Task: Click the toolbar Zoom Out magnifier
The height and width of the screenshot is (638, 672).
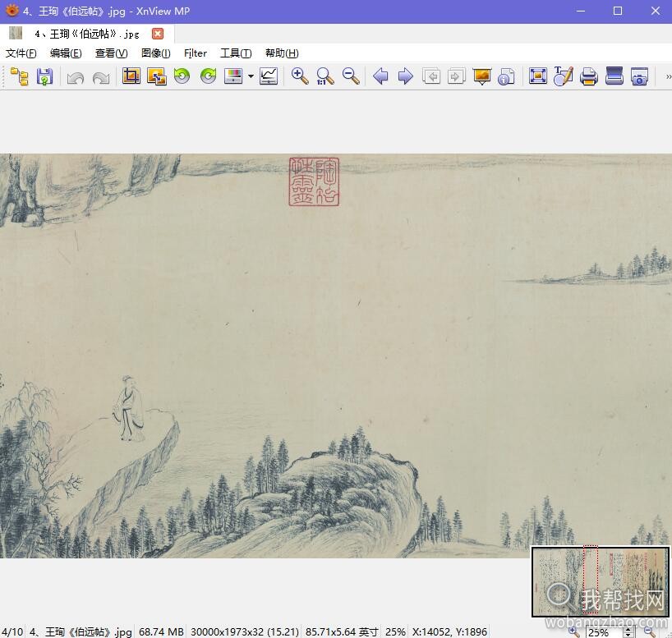Action: 351,76
